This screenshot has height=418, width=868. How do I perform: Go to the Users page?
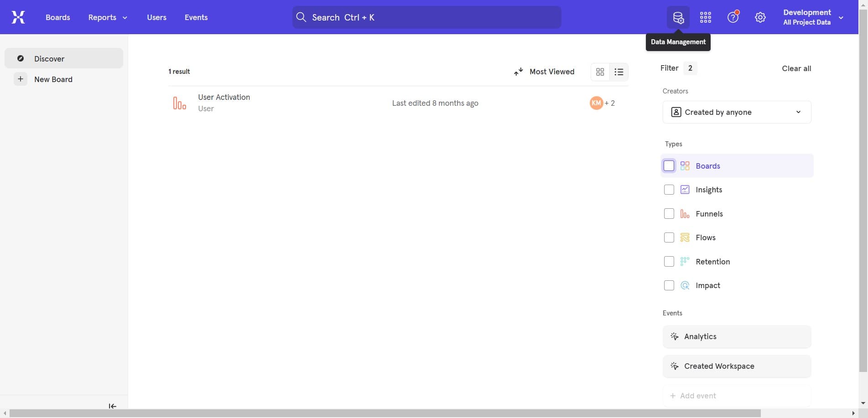pyautogui.click(x=156, y=17)
